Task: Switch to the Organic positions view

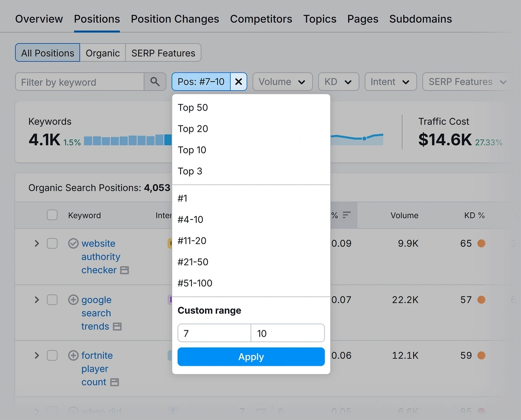Action: click(x=102, y=53)
